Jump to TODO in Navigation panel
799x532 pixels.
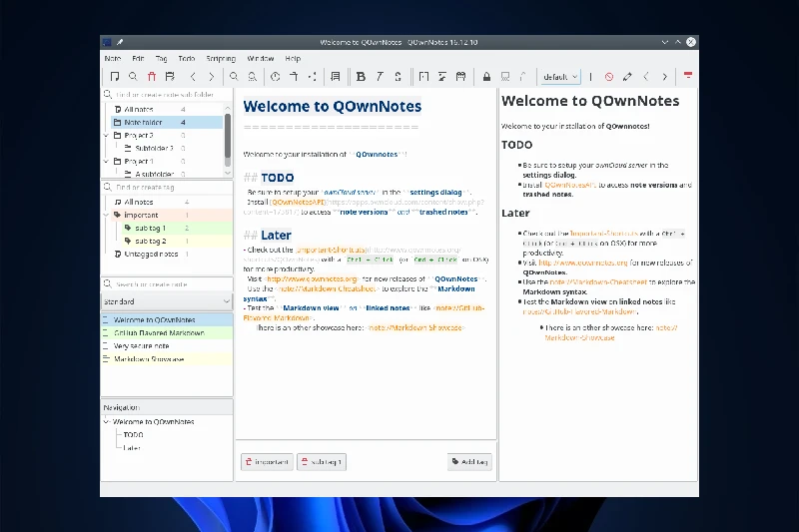pyautogui.click(x=133, y=435)
